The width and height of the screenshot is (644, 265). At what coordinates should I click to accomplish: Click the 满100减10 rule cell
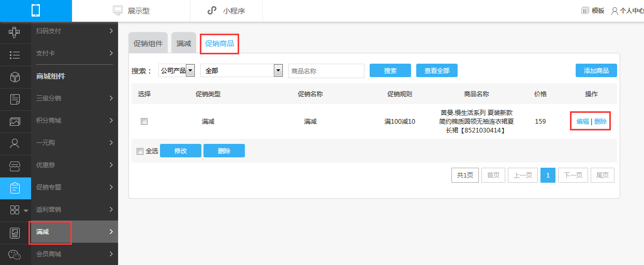pos(400,121)
